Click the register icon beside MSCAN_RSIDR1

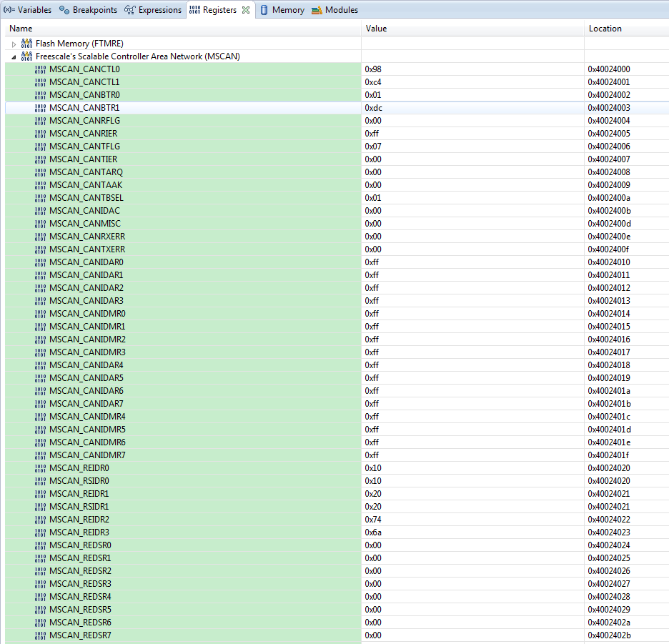coord(40,507)
